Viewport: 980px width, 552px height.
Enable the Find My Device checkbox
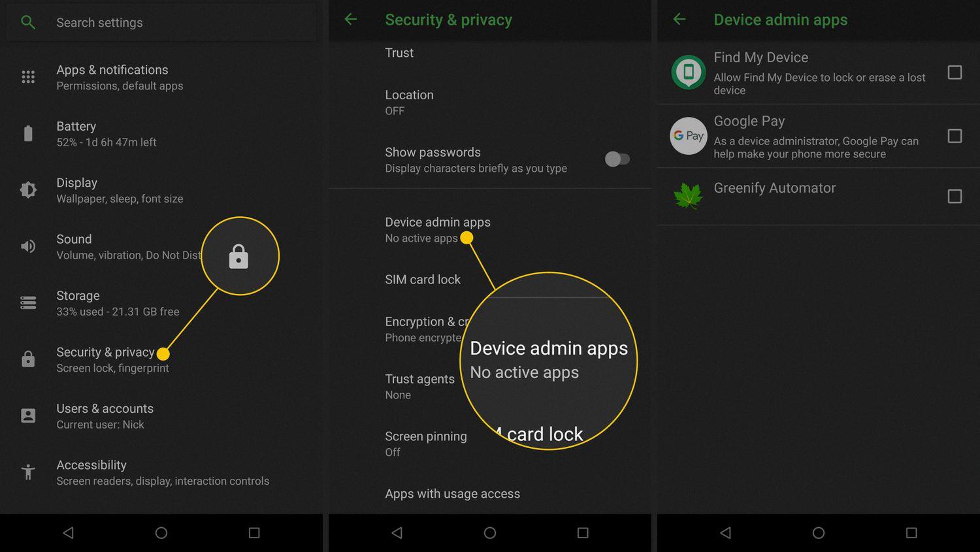pos(955,73)
